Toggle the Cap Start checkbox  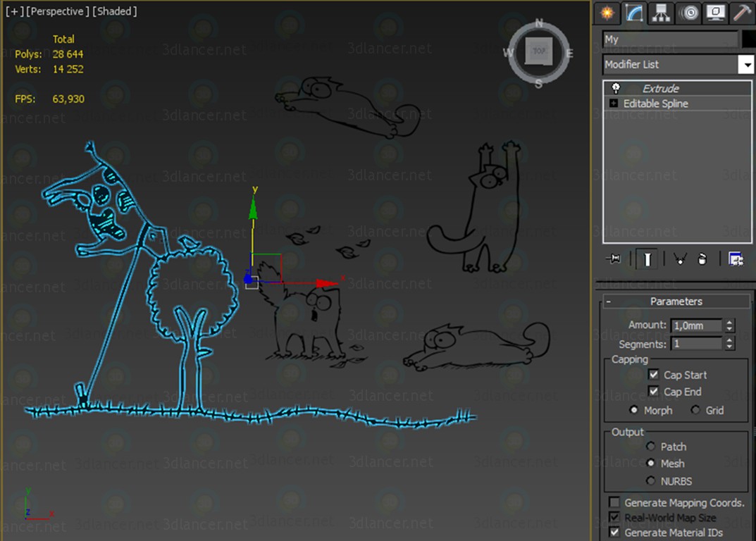click(x=653, y=375)
